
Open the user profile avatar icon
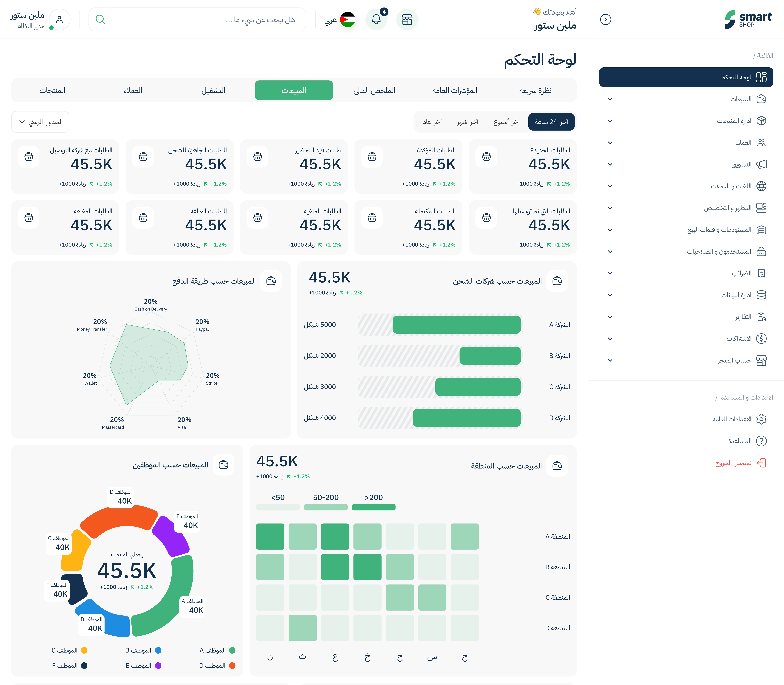pyautogui.click(x=60, y=19)
